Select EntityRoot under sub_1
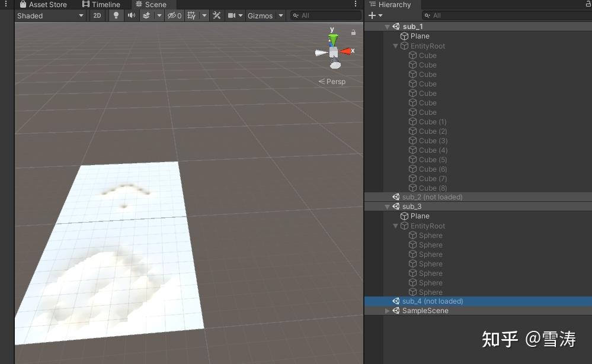Screen dimensions: 592x364 click(x=427, y=46)
